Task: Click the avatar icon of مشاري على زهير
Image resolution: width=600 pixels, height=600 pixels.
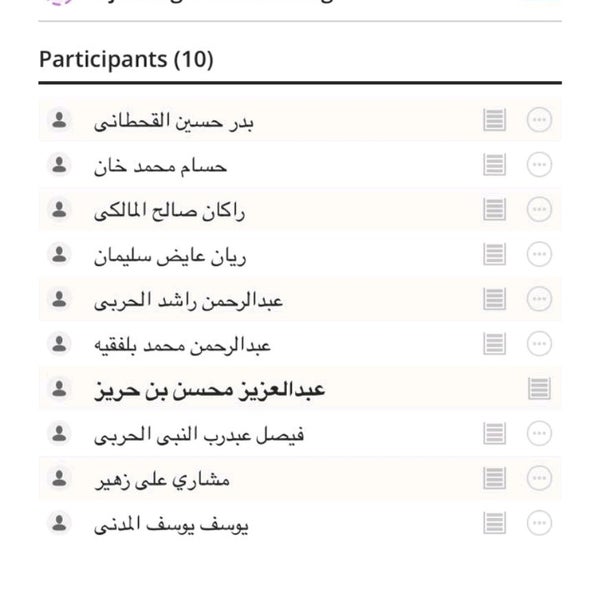Action: (x=59, y=478)
